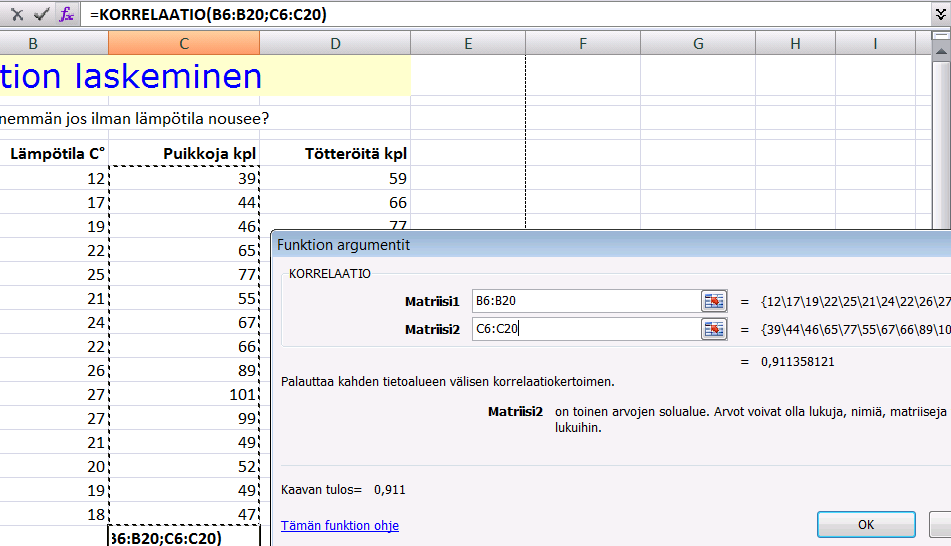951x546 pixels.
Task: Select the cell containing 89
Action: click(x=184, y=370)
